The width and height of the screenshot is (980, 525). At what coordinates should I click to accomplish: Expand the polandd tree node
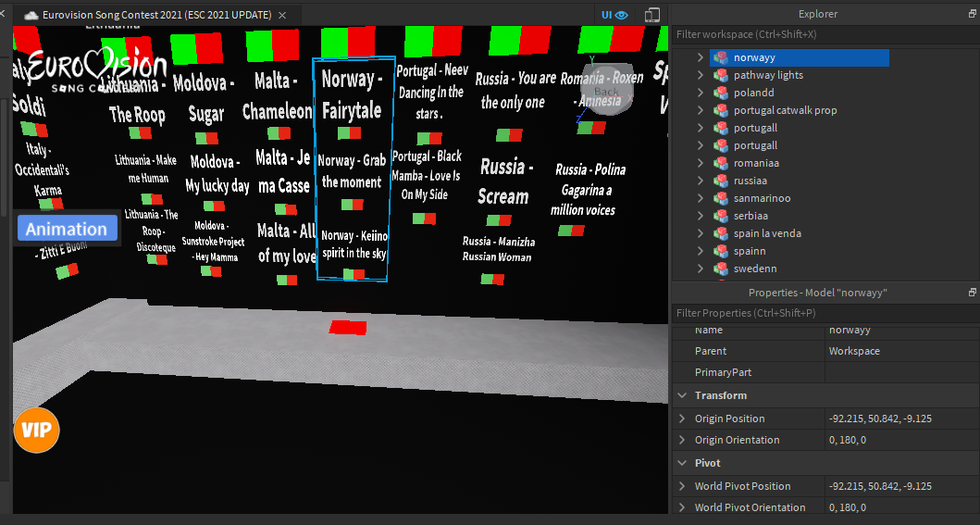click(701, 93)
